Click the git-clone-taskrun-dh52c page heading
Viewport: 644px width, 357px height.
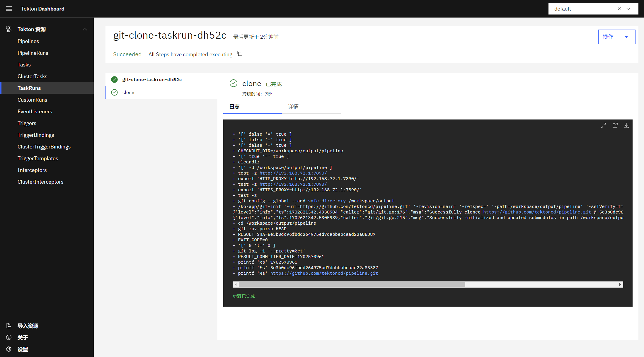[x=170, y=35]
